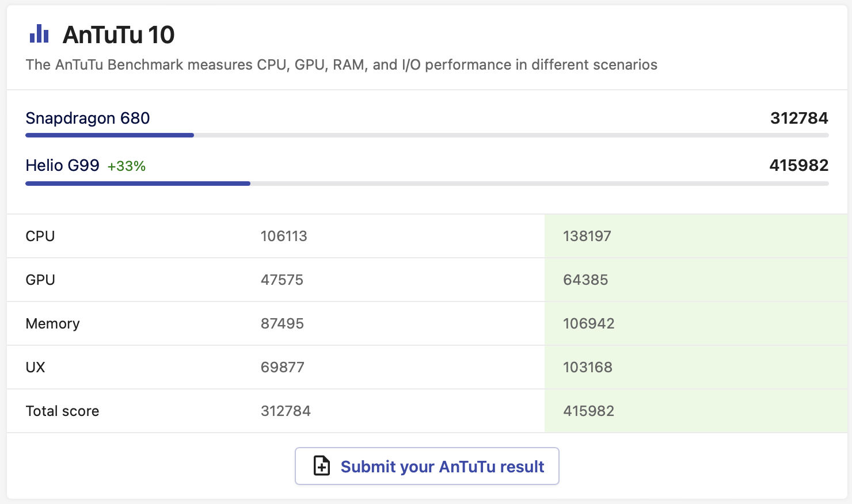
Task: Click the Snapdragon 680 score progress bar
Action: (427, 135)
